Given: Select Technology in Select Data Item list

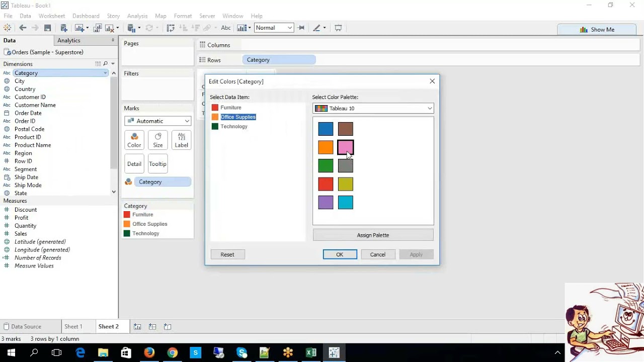Looking at the screenshot, I should (234, 126).
